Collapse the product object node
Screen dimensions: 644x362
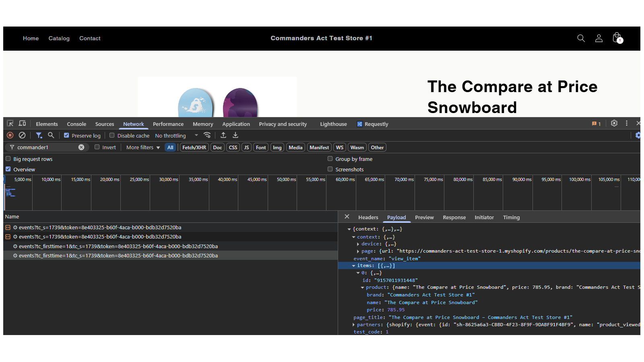(363, 288)
